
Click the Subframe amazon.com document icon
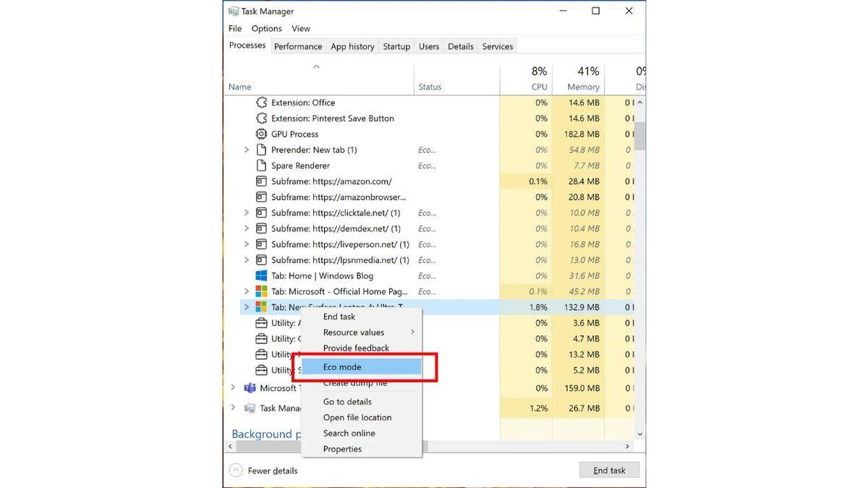click(261, 181)
